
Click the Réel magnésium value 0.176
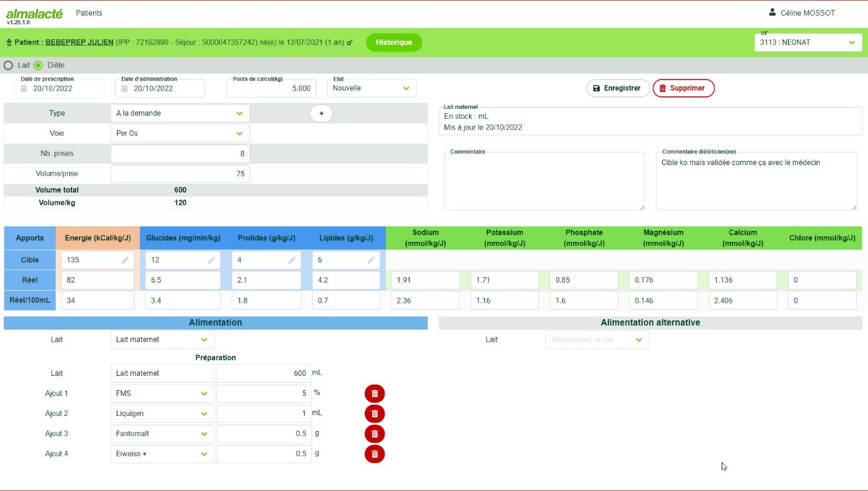[664, 280]
